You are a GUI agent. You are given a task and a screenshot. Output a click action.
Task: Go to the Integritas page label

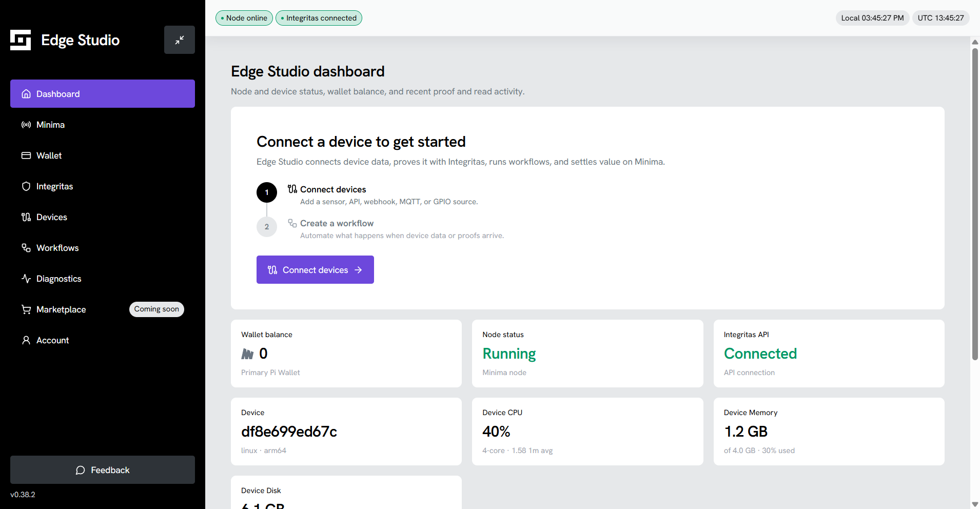[x=54, y=186]
